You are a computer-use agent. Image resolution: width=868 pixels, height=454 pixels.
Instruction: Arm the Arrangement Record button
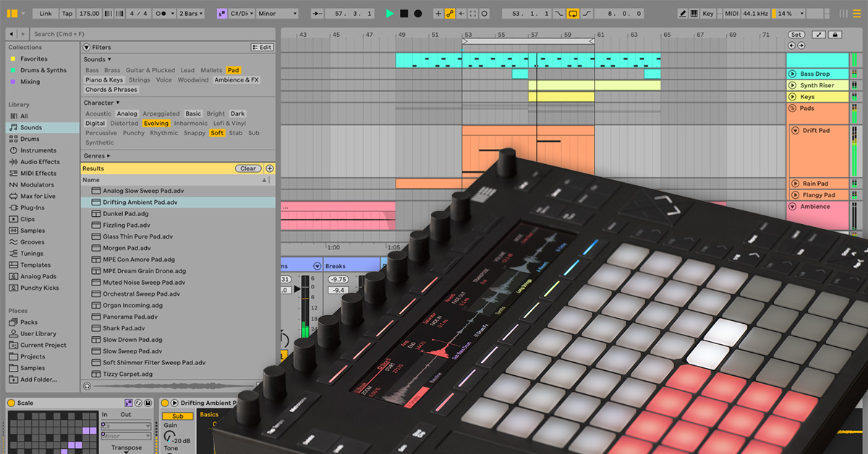coord(417,13)
